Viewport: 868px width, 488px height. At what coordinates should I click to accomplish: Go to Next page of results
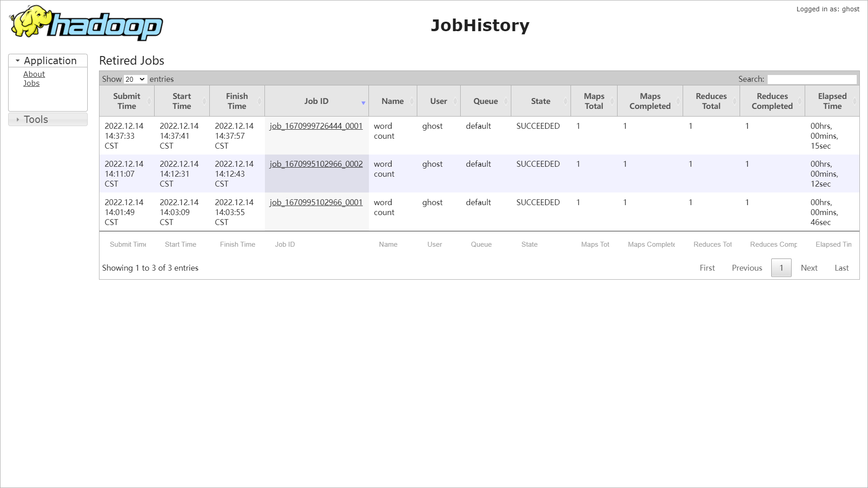[809, 268]
